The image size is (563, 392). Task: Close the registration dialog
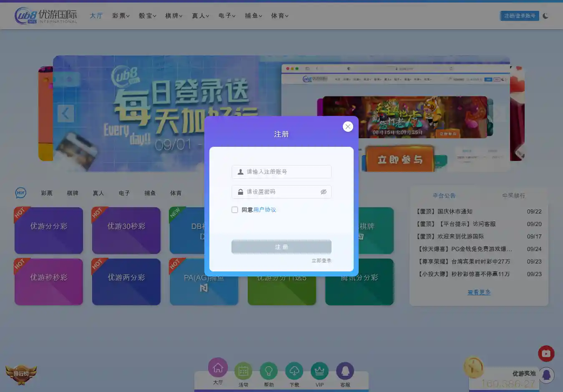click(348, 127)
